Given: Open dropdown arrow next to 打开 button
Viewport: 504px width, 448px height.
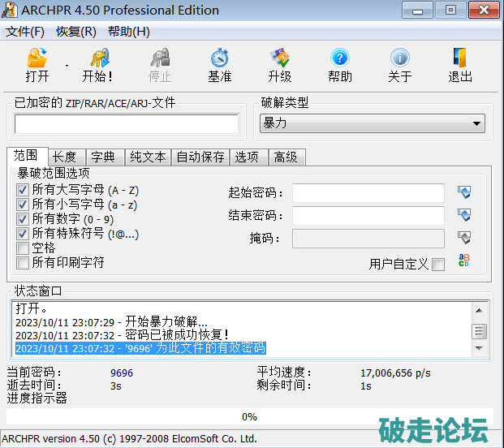Looking at the screenshot, I should (67, 64).
